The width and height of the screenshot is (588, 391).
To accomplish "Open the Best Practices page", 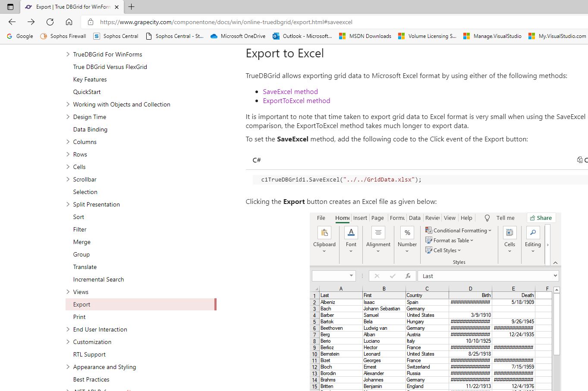I will [x=91, y=379].
